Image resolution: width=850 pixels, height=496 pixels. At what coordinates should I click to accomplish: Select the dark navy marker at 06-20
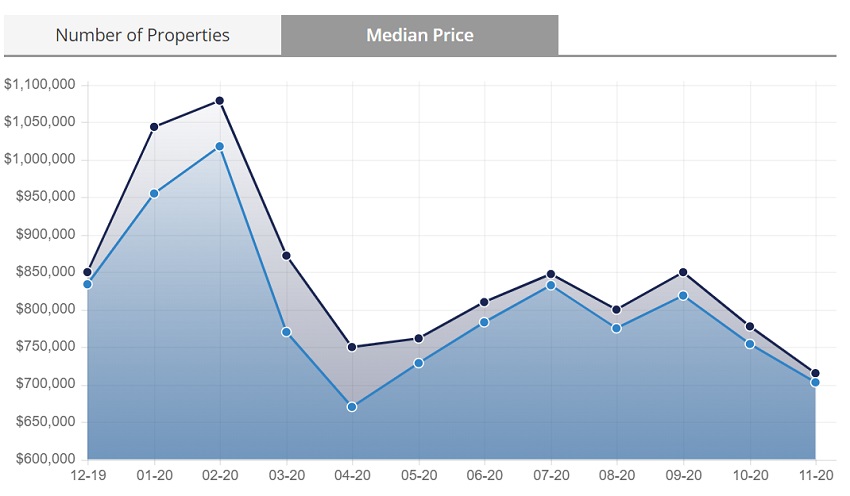pos(484,302)
